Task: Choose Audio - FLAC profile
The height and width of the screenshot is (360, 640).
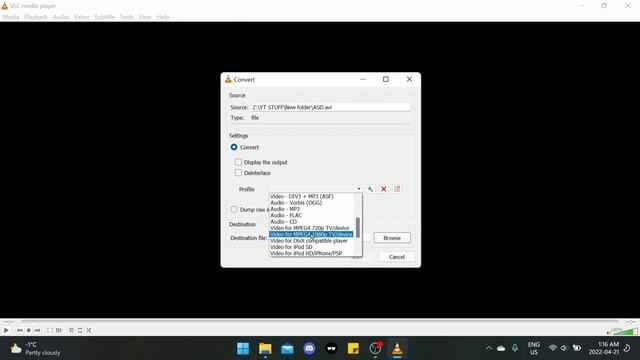Action: pos(286,215)
